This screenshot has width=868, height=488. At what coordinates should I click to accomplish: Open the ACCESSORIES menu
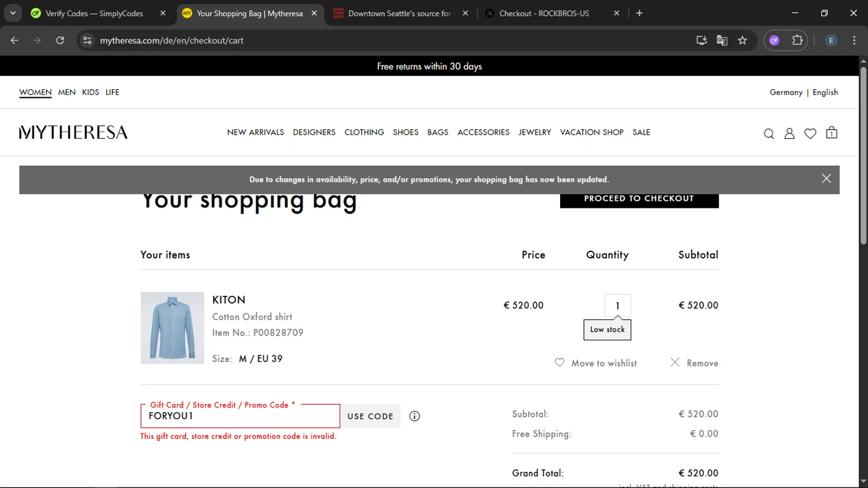[x=483, y=133]
